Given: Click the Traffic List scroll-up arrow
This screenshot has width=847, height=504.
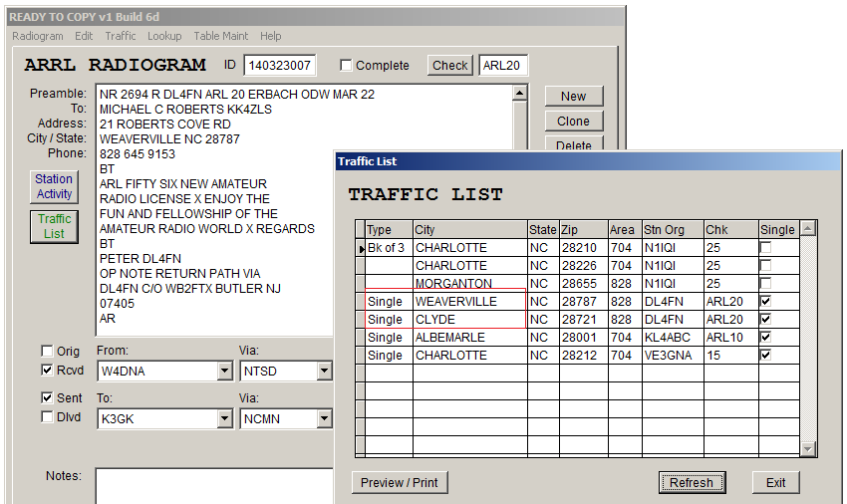Looking at the screenshot, I should pos(807,228).
